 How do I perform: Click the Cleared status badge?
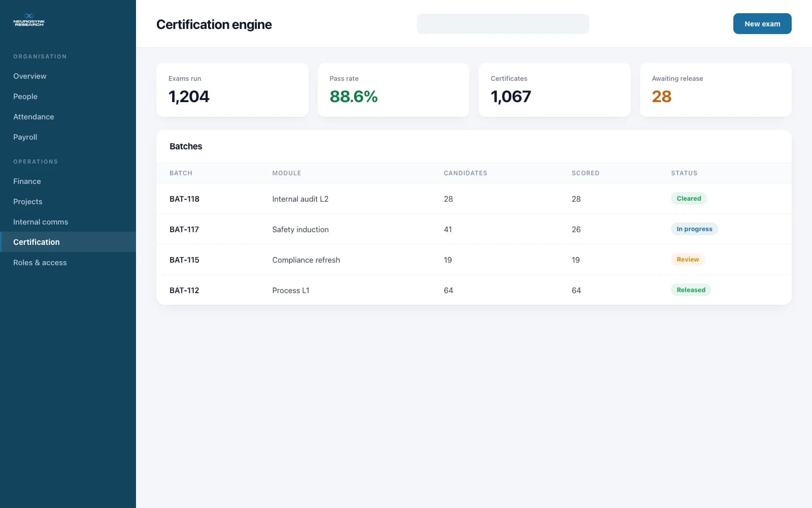689,199
